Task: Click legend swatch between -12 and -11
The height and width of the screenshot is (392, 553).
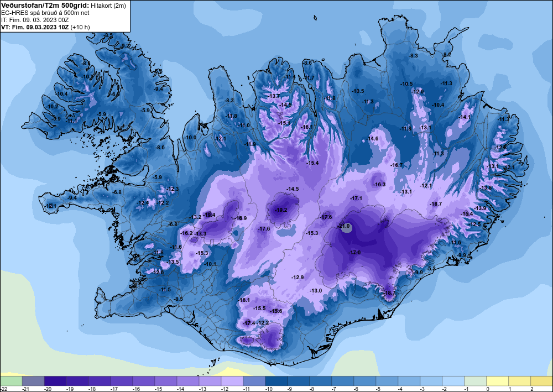Action: coord(232,381)
